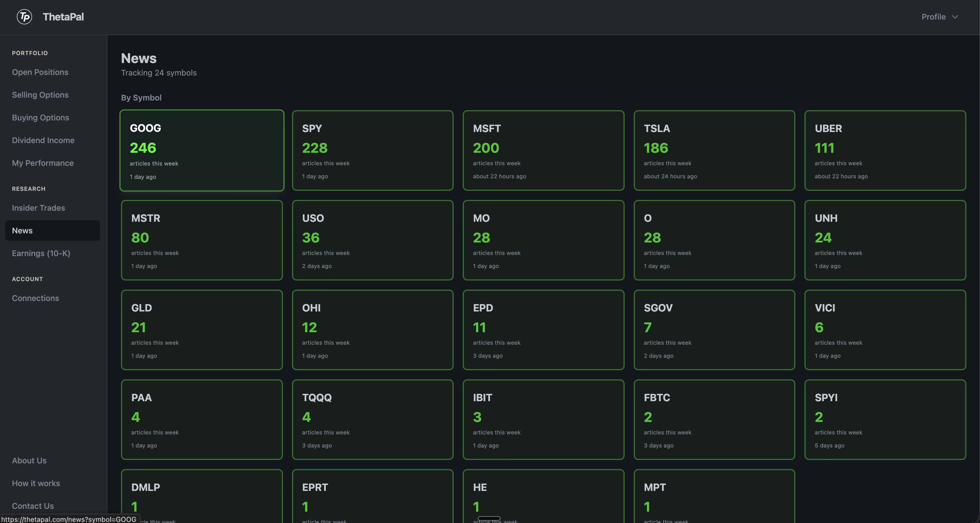View EPRT articles card
980x523 pixels.
point(373,496)
